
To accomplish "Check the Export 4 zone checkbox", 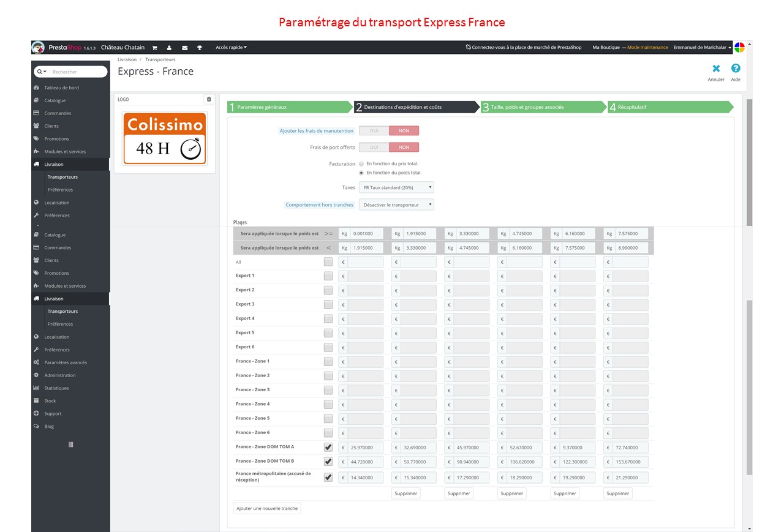I will [x=328, y=319].
